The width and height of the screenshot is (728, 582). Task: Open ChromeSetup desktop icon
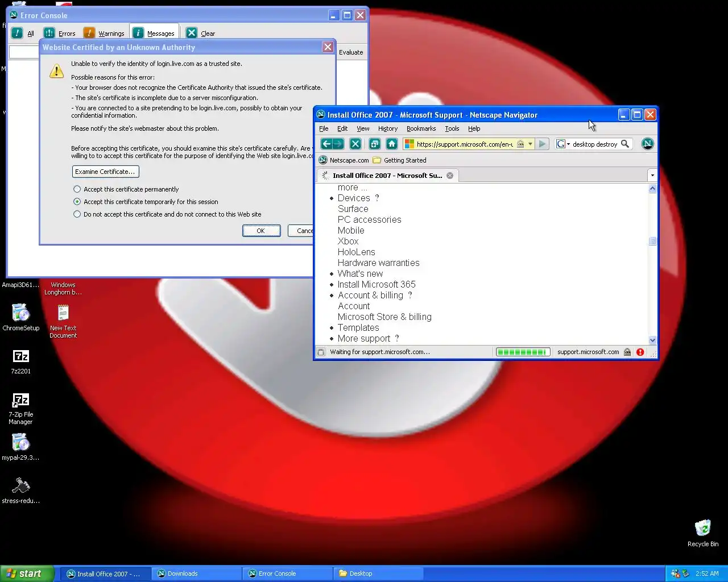(x=21, y=317)
